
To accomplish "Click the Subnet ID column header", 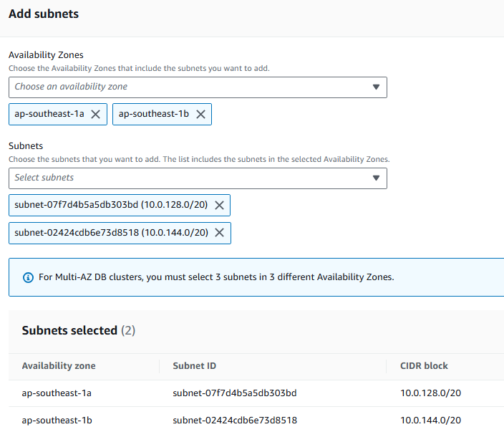I will click(195, 366).
